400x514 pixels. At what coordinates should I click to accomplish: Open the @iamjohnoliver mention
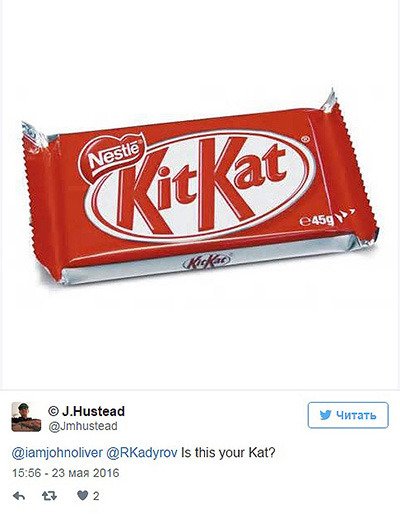[57, 453]
